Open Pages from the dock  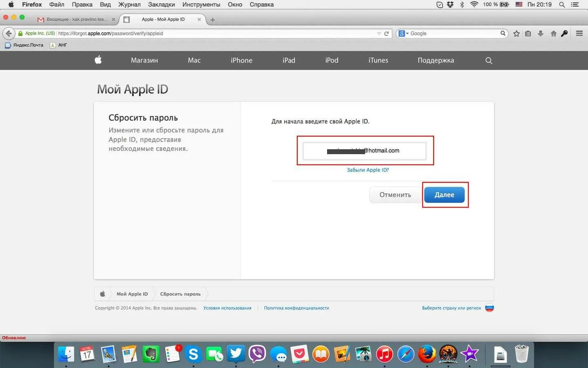(129, 354)
